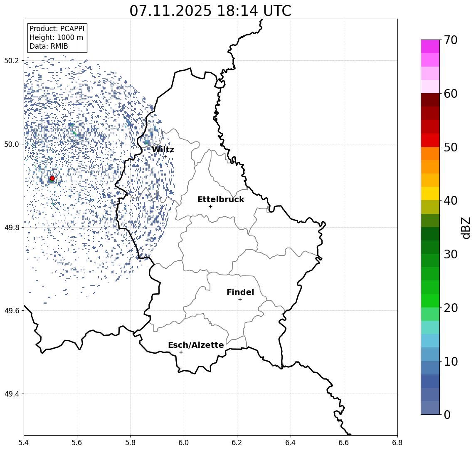Click the cross marker below Findel

(240, 300)
